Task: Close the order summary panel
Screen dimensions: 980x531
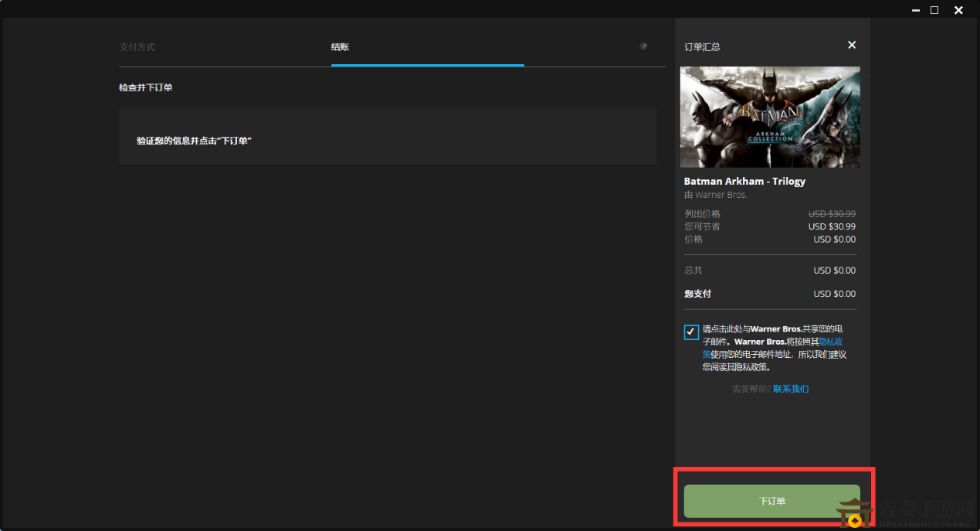Action: pos(852,46)
